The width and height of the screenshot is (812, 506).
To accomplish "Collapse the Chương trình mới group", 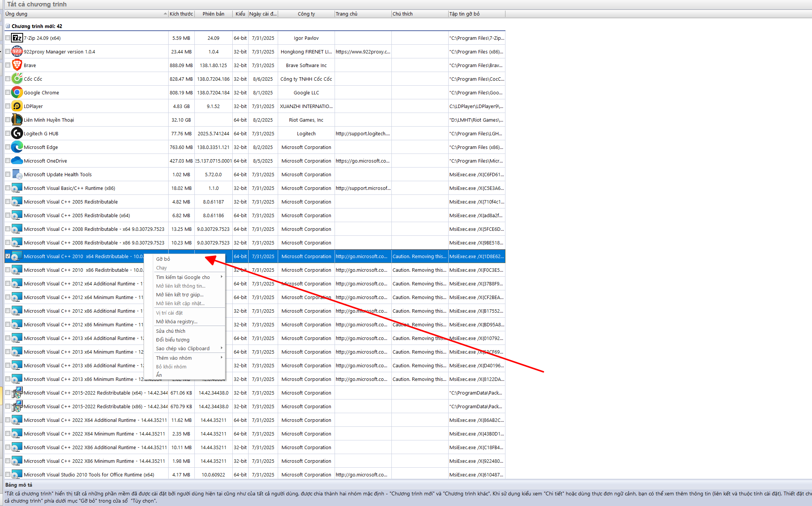I will 8,26.
